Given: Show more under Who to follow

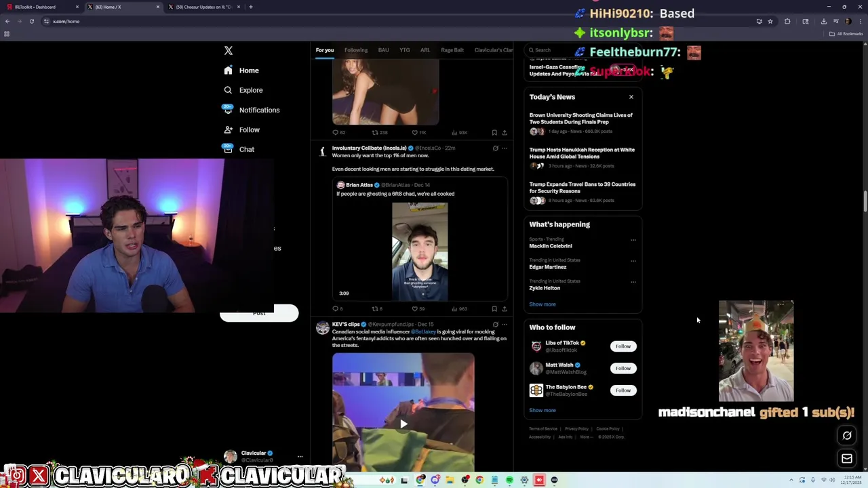Looking at the screenshot, I should pyautogui.click(x=542, y=410).
